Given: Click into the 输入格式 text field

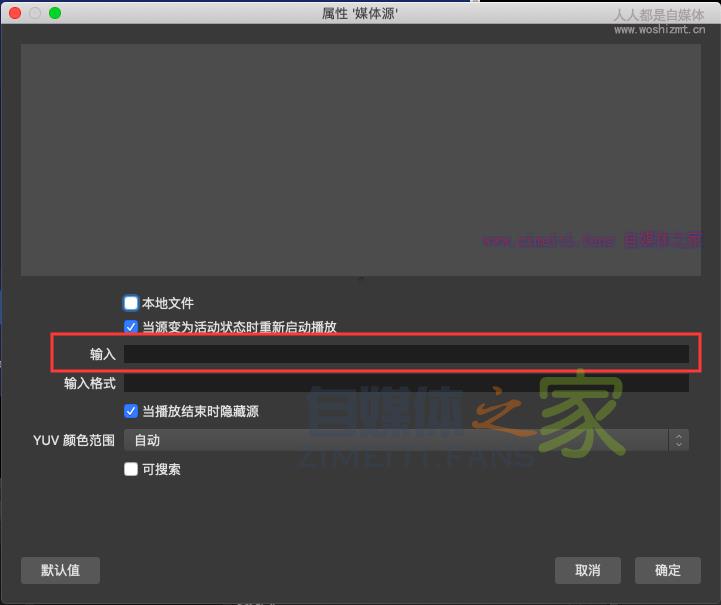Looking at the screenshot, I should 406,383.
